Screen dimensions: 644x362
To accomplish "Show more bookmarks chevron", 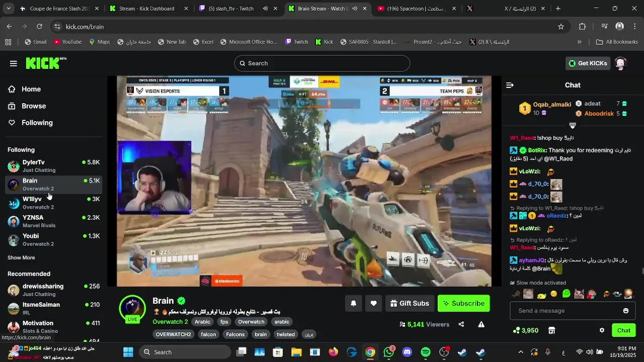I will (580, 42).
